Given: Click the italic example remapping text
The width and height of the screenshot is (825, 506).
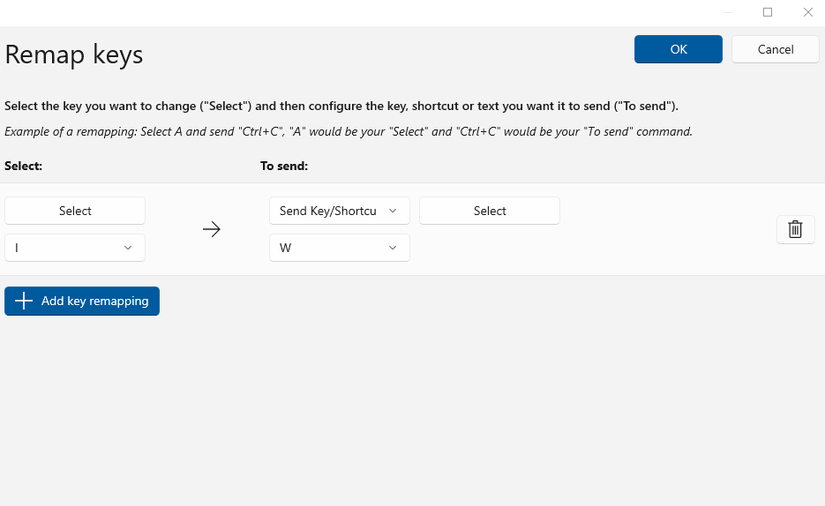Looking at the screenshot, I should click(348, 132).
